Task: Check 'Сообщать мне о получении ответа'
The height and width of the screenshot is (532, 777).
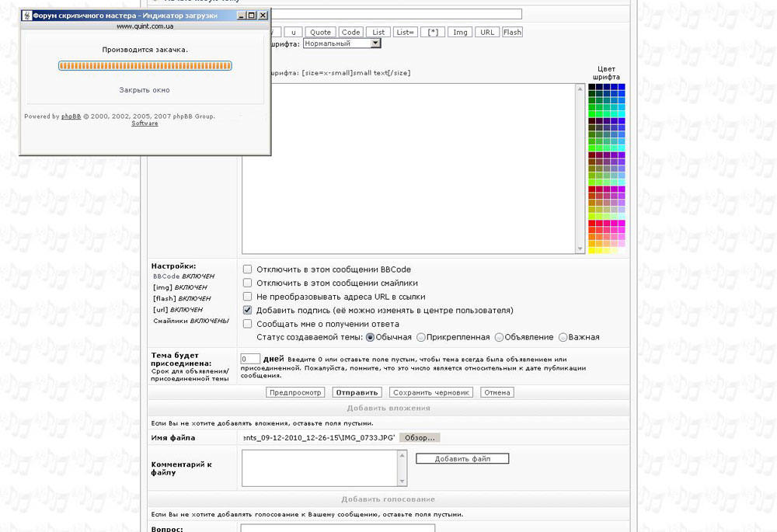Action: click(247, 324)
